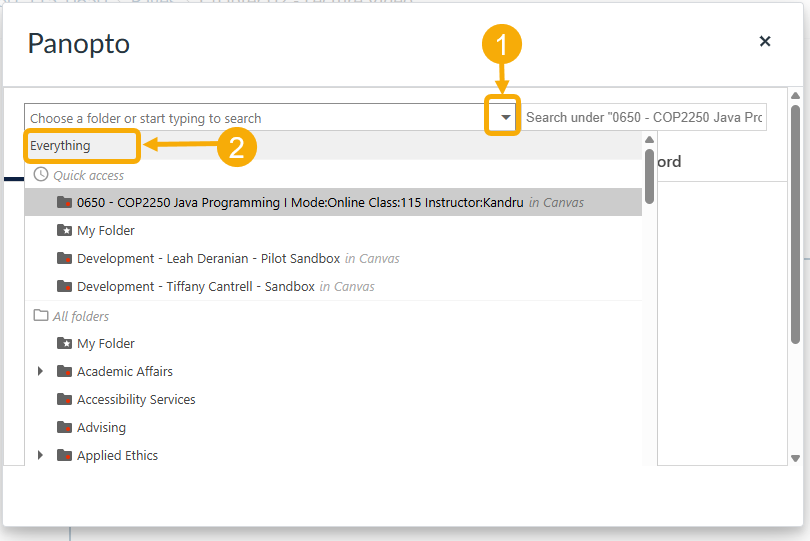
Task: Click the Tiffany Cantrell Sandbox folder icon
Action: [65, 286]
